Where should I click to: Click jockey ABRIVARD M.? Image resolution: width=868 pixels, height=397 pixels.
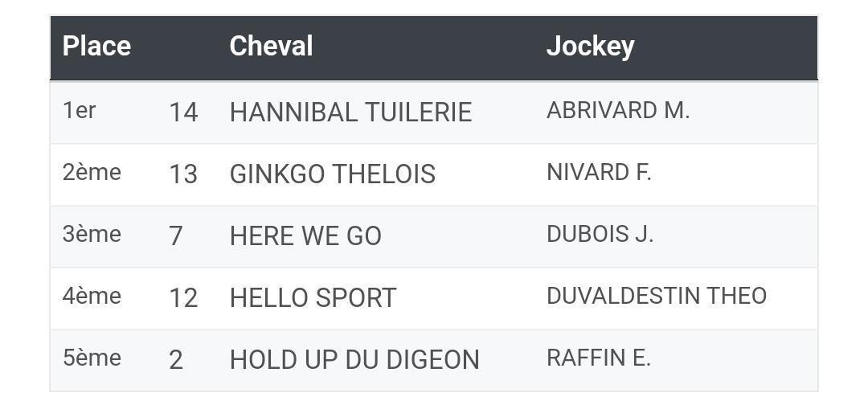618,111
